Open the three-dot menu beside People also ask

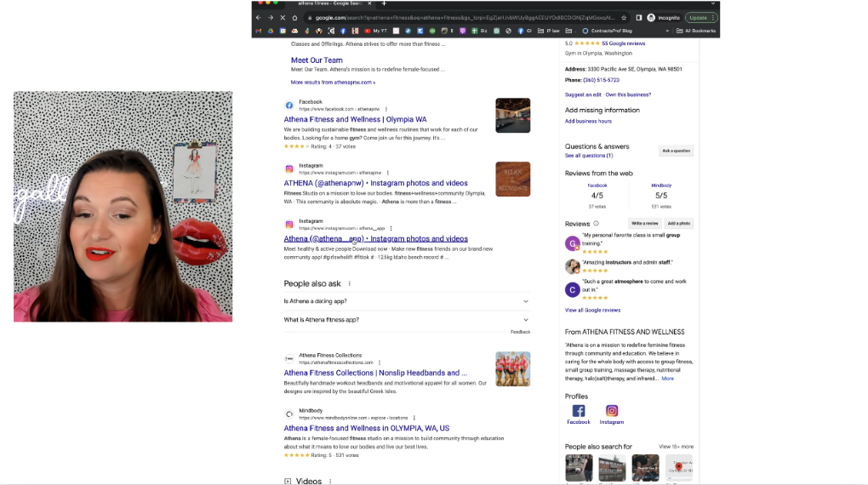pos(350,283)
